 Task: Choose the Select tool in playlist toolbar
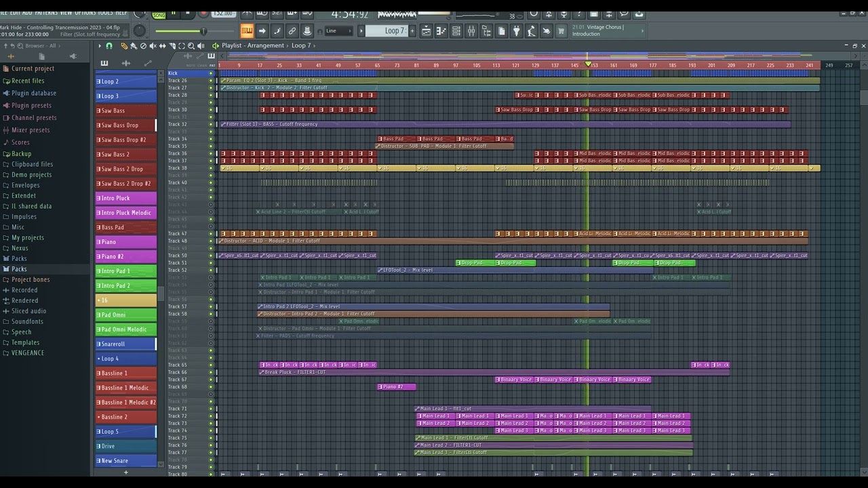pyautogui.click(x=181, y=46)
